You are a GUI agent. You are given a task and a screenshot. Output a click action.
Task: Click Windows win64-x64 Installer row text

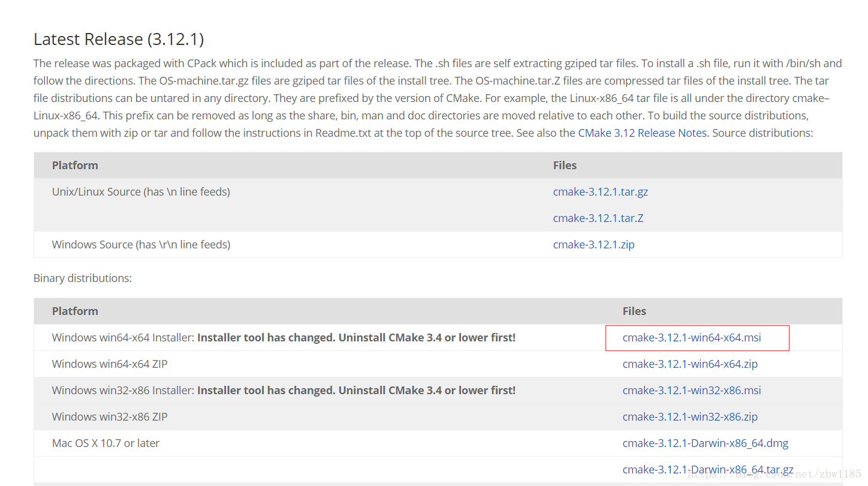coord(284,338)
